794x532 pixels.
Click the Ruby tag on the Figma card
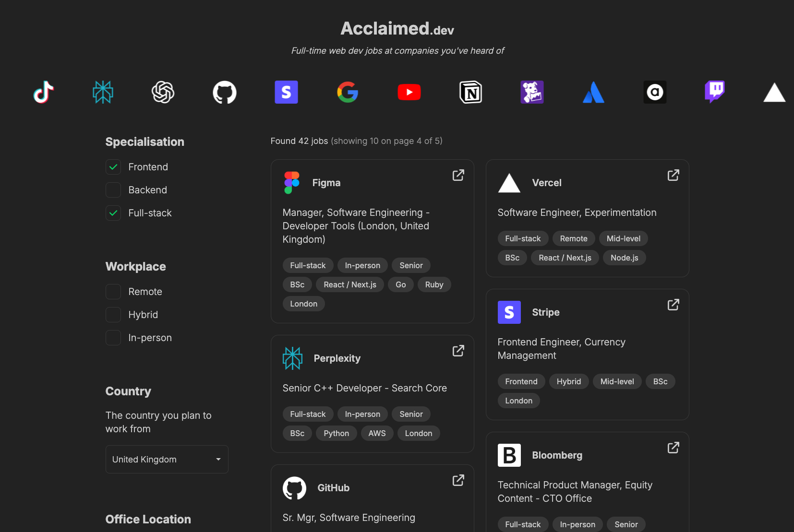tap(434, 284)
